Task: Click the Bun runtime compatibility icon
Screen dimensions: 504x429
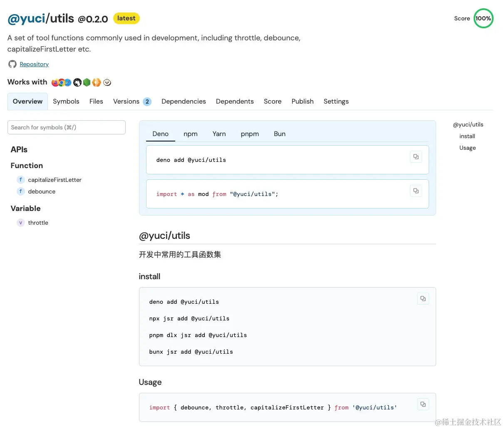Action: click(x=107, y=82)
